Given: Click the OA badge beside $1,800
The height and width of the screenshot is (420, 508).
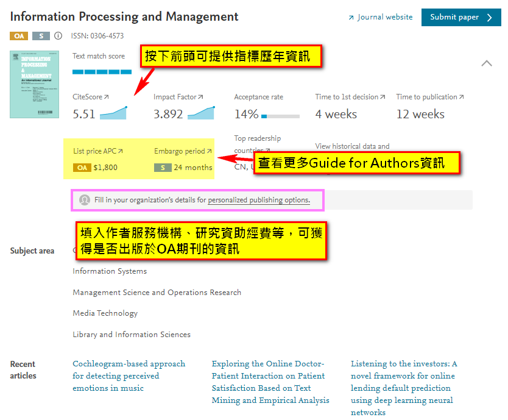Looking at the screenshot, I should tap(82, 168).
